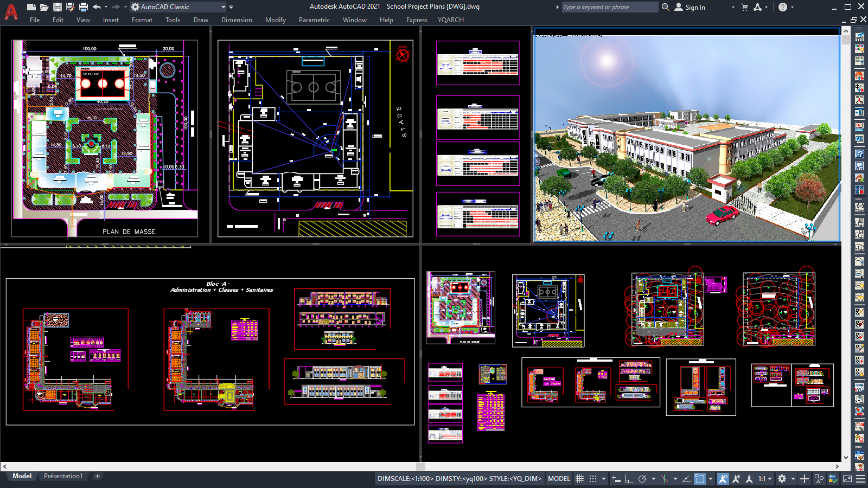Screen dimensions: 868x488
Task: Enable Object Snap tracking mode
Action: (686, 479)
